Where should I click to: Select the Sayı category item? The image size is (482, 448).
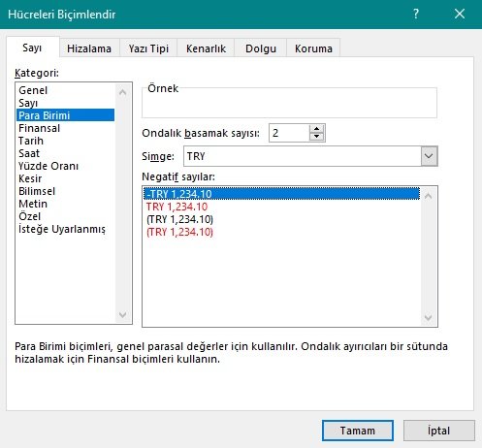tap(66, 103)
